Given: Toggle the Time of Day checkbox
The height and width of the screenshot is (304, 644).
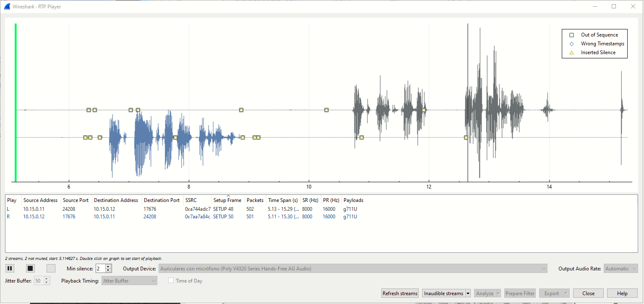Looking at the screenshot, I should [x=171, y=281].
